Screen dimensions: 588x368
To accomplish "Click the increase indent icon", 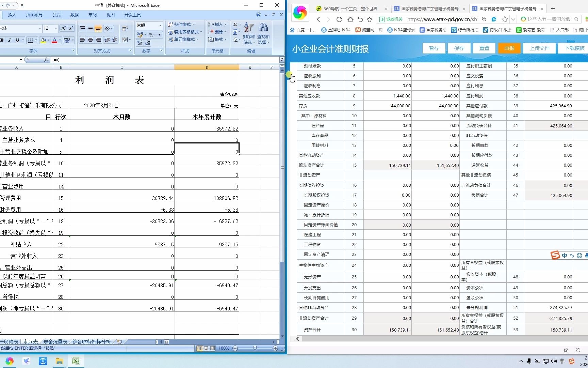I will tap(115, 40).
